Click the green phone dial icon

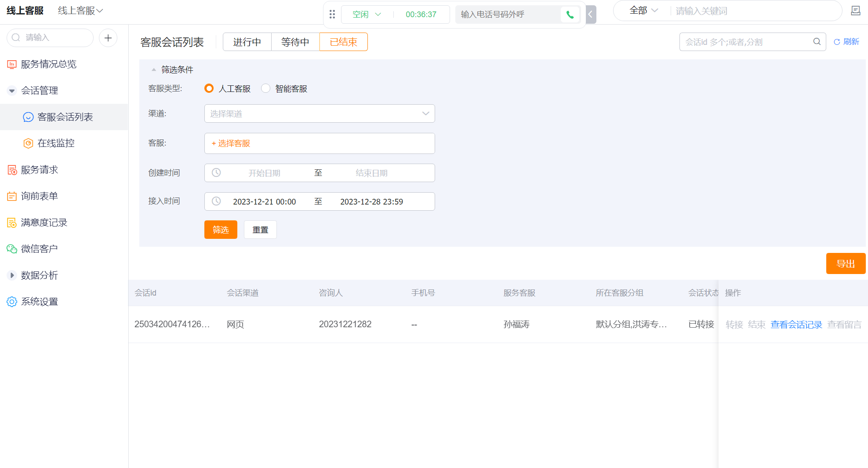coord(570,15)
